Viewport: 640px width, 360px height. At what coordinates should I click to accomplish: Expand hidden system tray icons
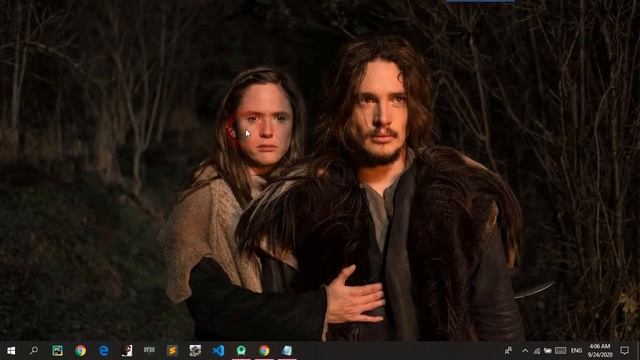point(525,351)
